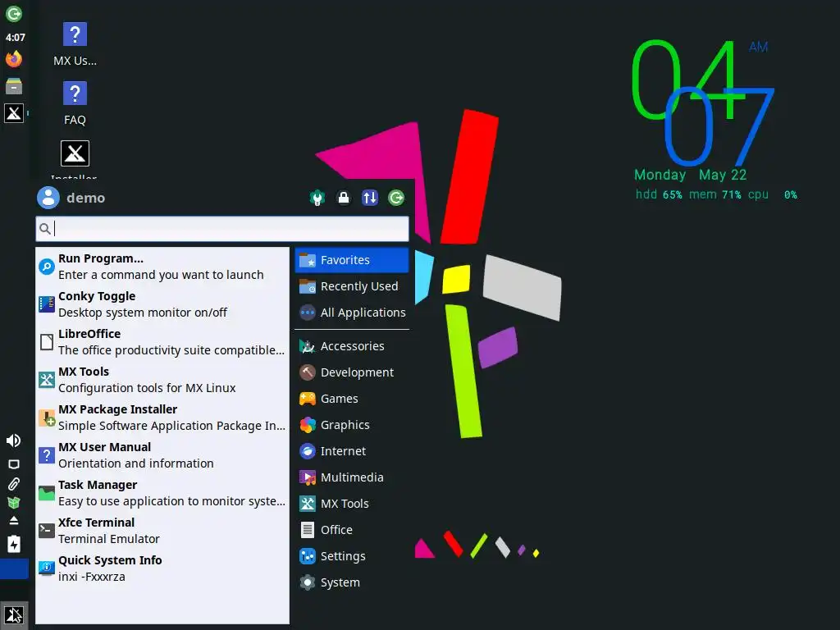Open settings manager icon in menu header
Viewport: 840px width, 630px height.
point(317,198)
